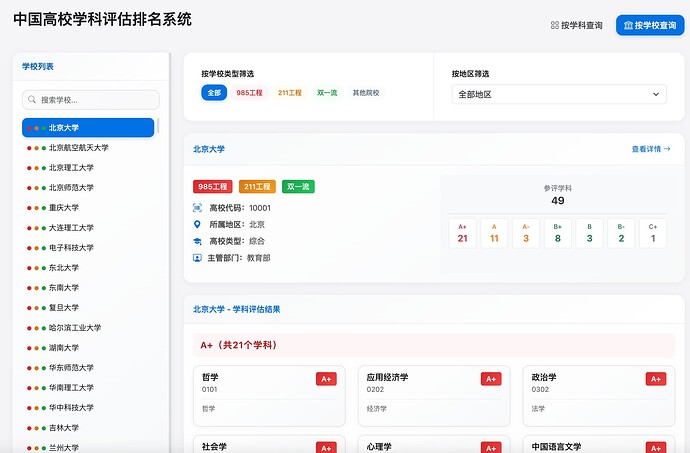
Task: Open the 应用经济学 0202 subject card
Action: (434, 396)
